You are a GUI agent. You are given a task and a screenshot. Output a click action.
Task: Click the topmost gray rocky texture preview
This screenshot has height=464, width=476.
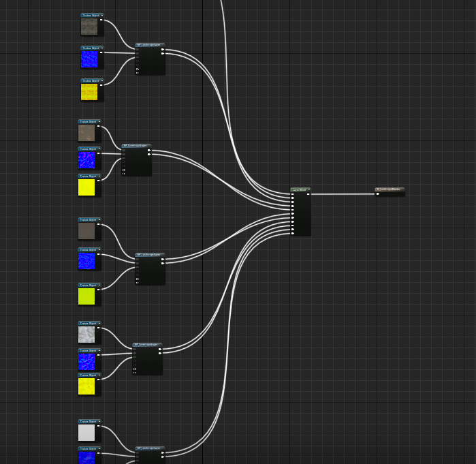tap(89, 27)
